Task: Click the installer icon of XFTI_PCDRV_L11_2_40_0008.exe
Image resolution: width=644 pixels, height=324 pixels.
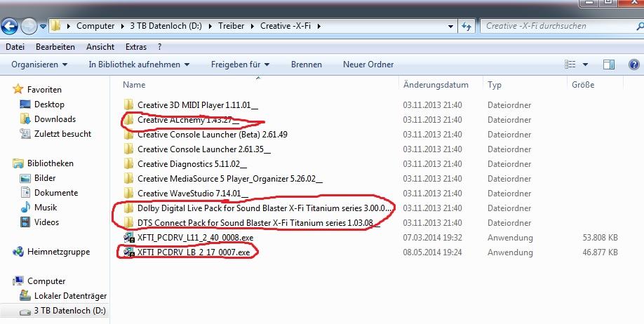Action: [129, 238]
